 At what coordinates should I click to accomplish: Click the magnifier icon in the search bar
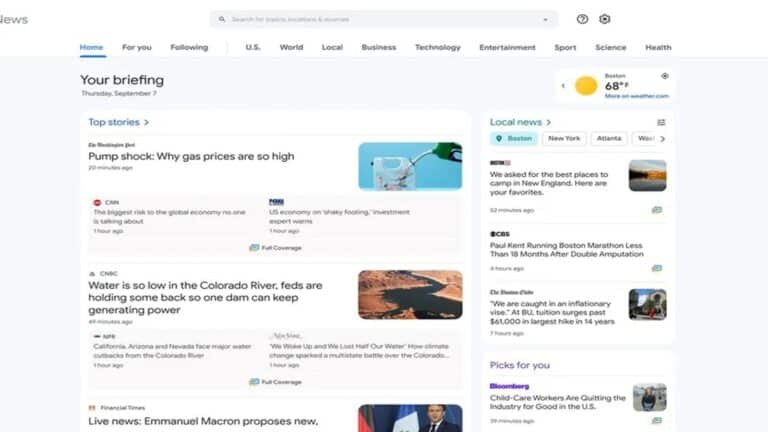(x=222, y=19)
